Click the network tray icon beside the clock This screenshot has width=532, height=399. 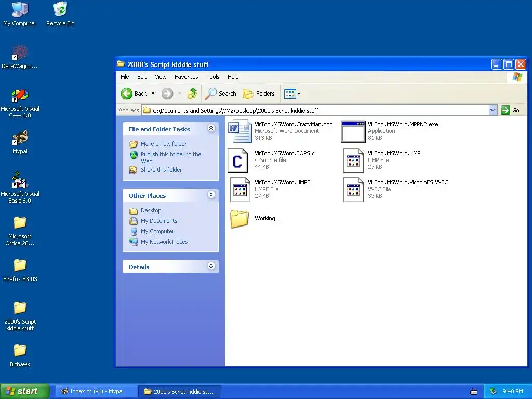point(494,391)
